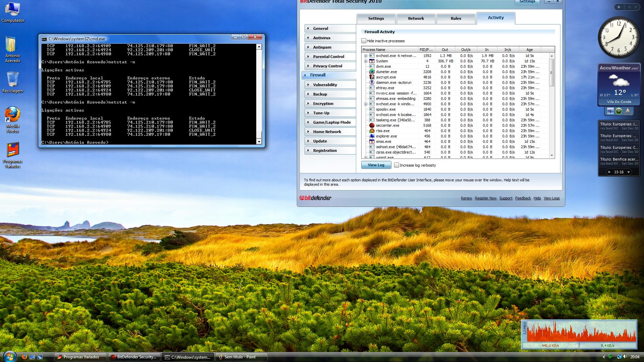Open the Computador desktop icon

point(12,12)
